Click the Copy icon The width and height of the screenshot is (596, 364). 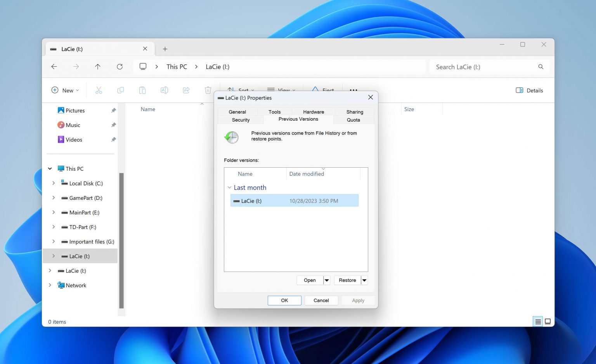[121, 90]
